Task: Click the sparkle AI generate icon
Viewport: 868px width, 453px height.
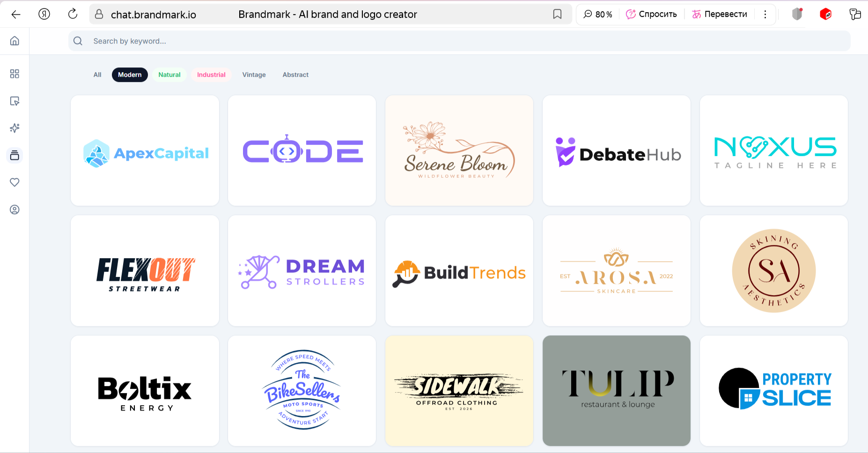Action: point(15,128)
